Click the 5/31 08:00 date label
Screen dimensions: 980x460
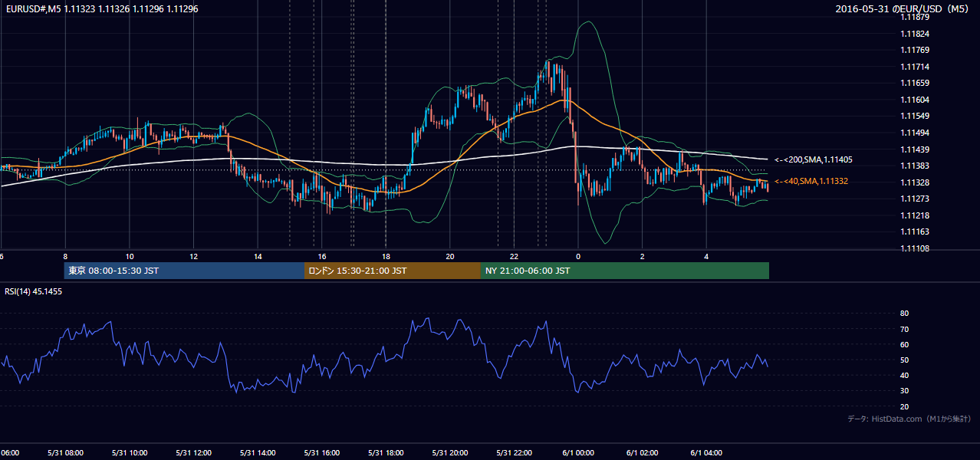point(66,453)
